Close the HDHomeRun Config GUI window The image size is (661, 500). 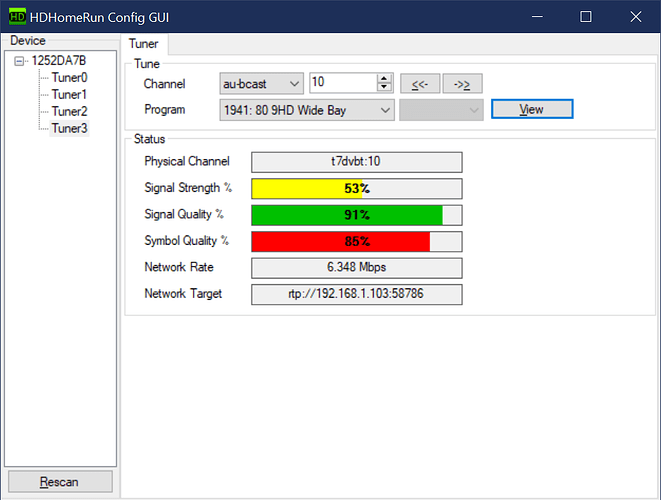click(x=636, y=17)
